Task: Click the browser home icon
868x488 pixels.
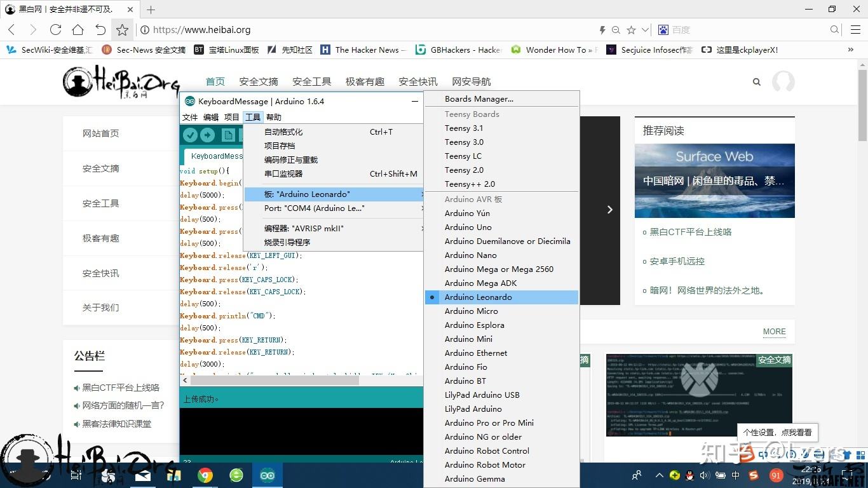Action: [78, 30]
